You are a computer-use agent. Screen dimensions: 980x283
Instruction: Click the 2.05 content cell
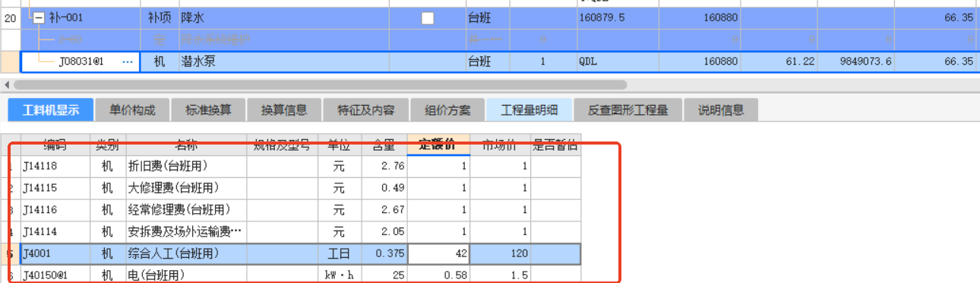tap(384, 232)
